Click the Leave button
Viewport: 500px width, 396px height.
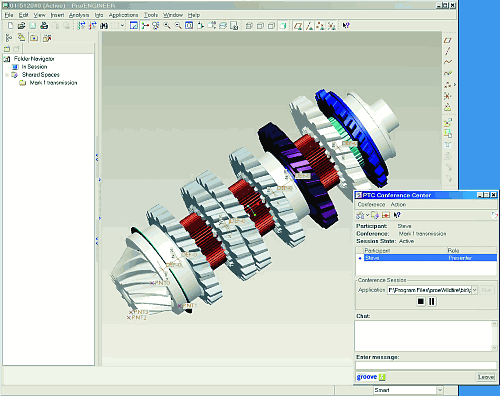(x=486, y=377)
